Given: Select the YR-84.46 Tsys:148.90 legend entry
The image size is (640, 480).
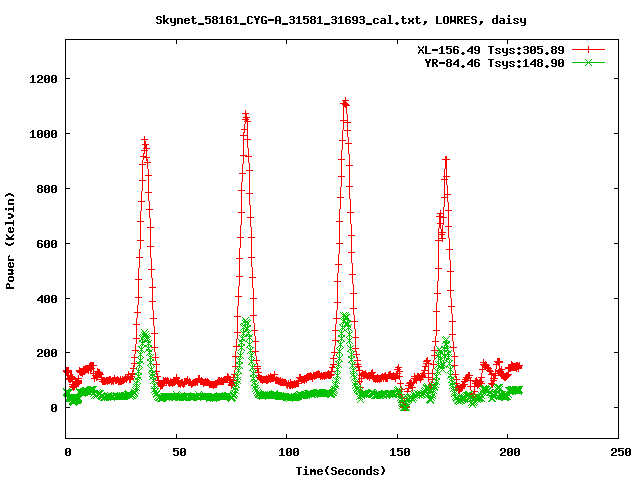Looking at the screenshot, I should pyautogui.click(x=494, y=63).
